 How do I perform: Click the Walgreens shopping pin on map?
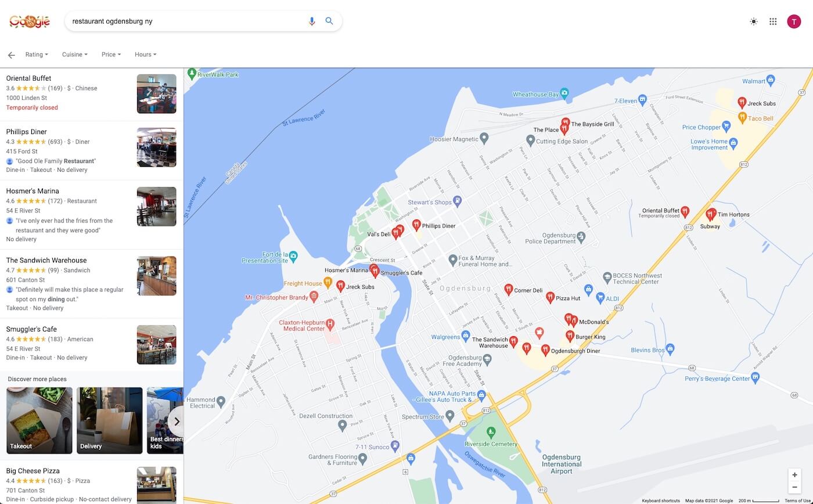(x=465, y=336)
